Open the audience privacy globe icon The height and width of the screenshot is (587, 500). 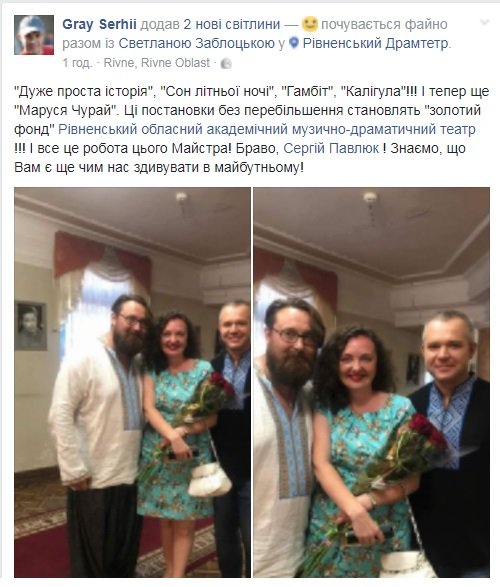pyautogui.click(x=226, y=64)
